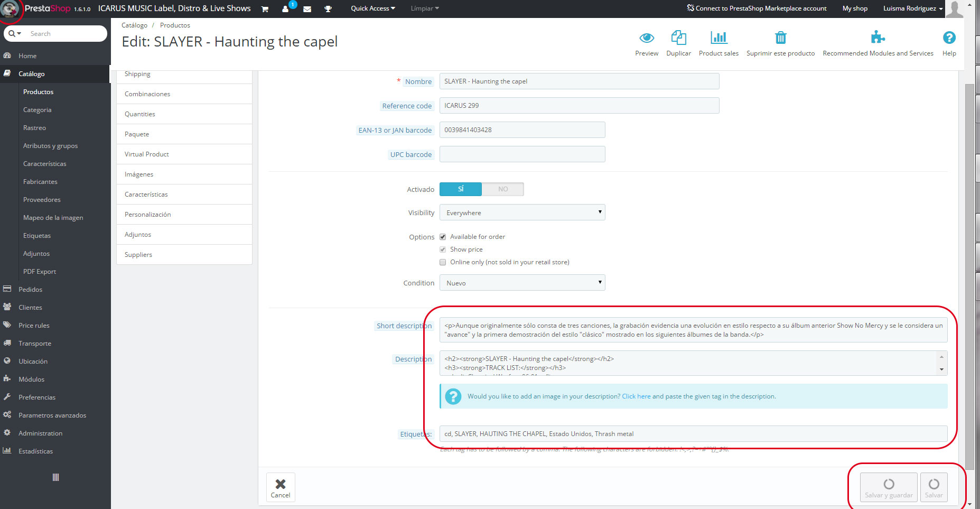Screen dimensions: 980x509
Task: Open the Limpiar dropdown menu
Action: click(x=425, y=8)
